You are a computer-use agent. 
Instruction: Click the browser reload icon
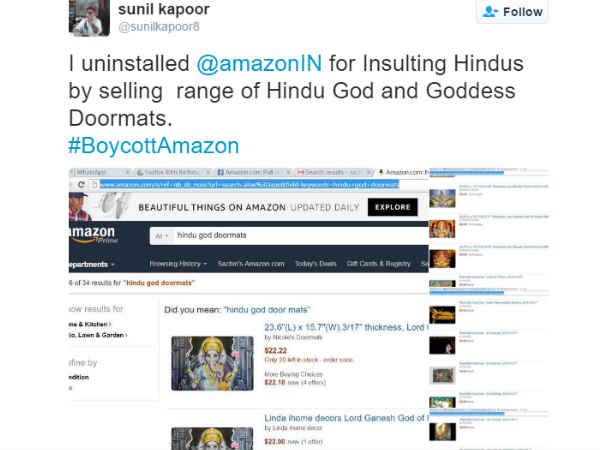82,184
